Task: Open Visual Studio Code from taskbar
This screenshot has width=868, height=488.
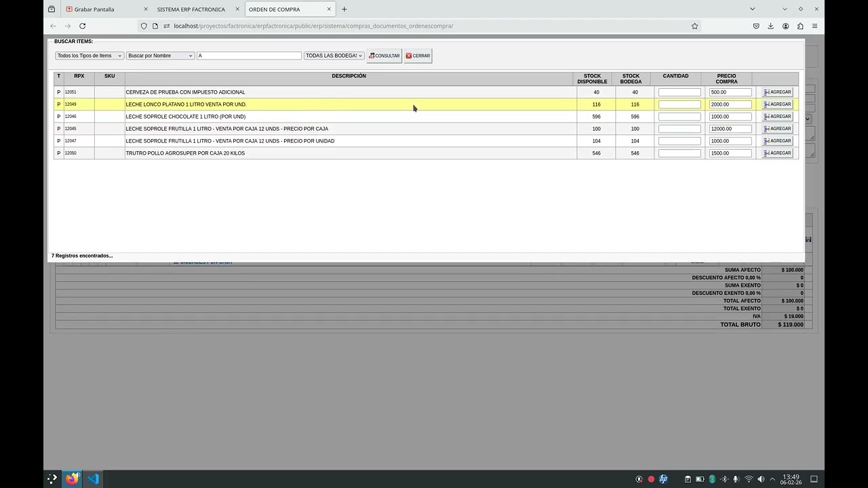Action: point(93,479)
